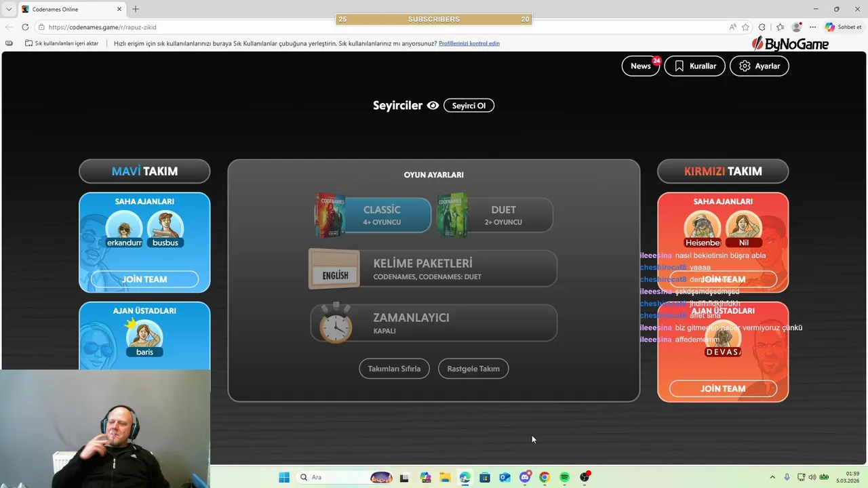Click the taskbar Ara search box
This screenshot has width=868, height=488.
pos(345,477)
